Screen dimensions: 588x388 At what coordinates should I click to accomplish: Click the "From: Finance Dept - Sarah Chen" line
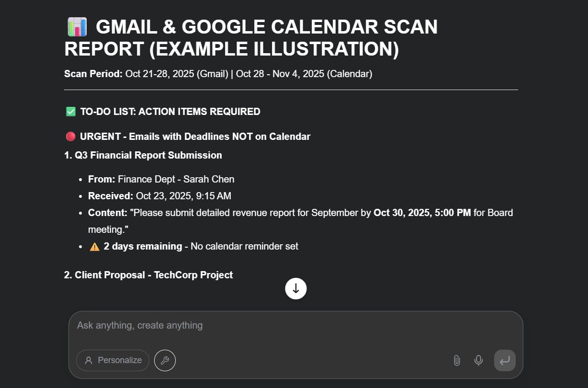[x=161, y=179]
